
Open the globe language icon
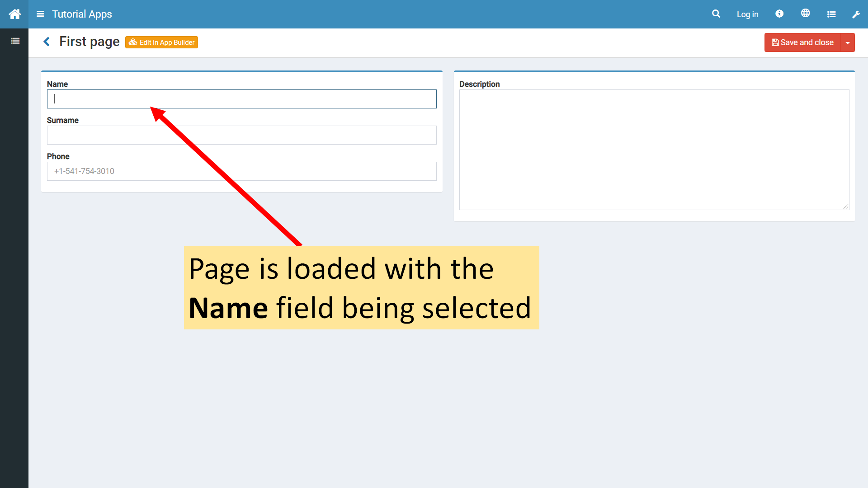[x=805, y=14]
